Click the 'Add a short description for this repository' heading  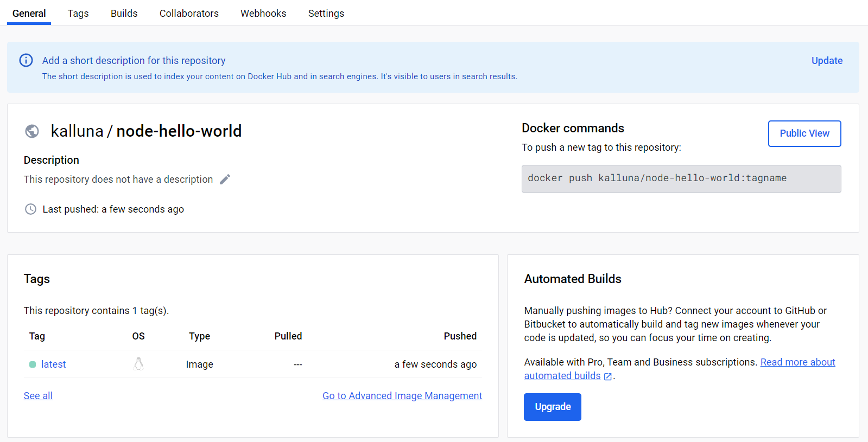tap(134, 61)
